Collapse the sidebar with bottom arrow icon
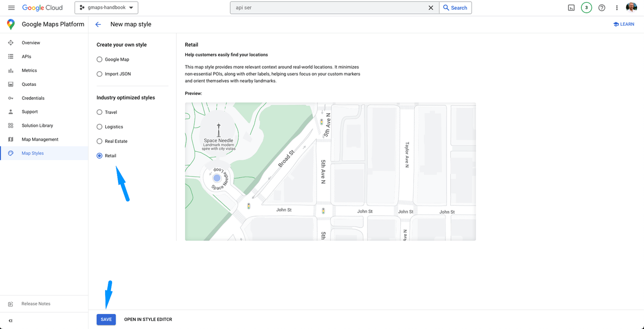Screen dimensions: 644x329 11,320
